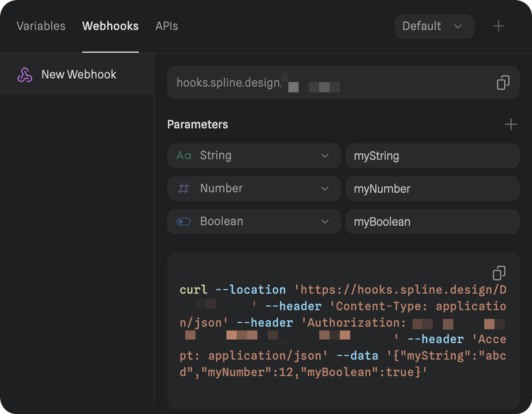This screenshot has height=414, width=532.
Task: Click the hash Number type icon
Action: pyautogui.click(x=184, y=189)
